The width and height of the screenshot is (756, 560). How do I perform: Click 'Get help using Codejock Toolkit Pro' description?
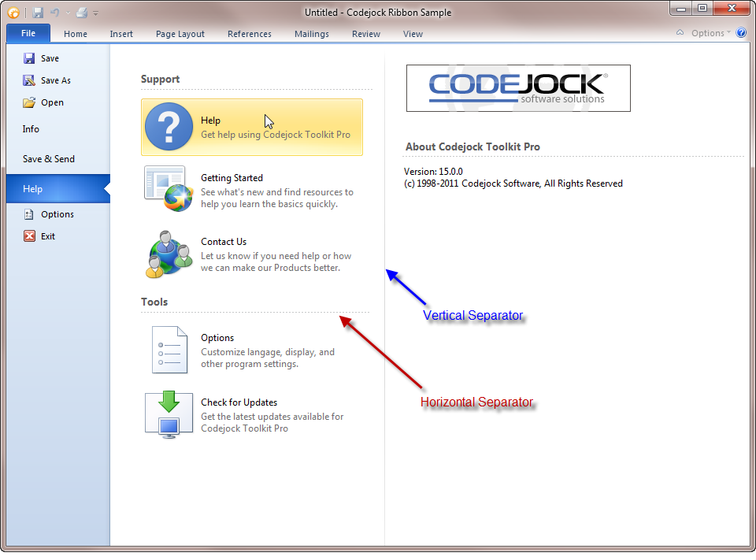pos(276,135)
